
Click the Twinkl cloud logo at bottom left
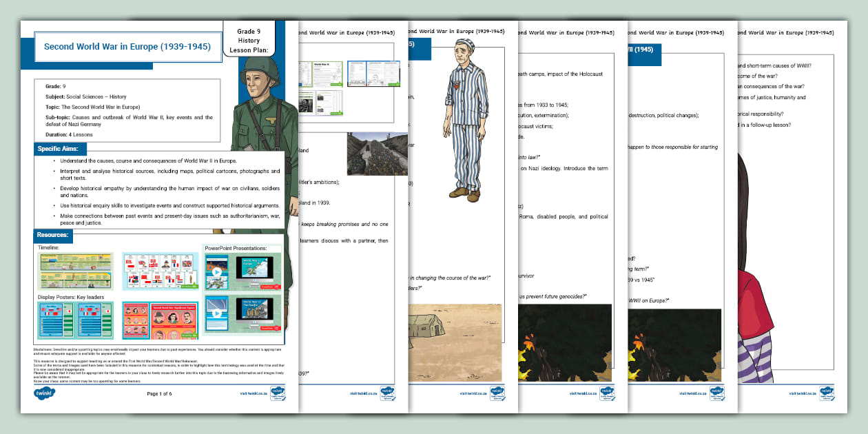click(44, 393)
